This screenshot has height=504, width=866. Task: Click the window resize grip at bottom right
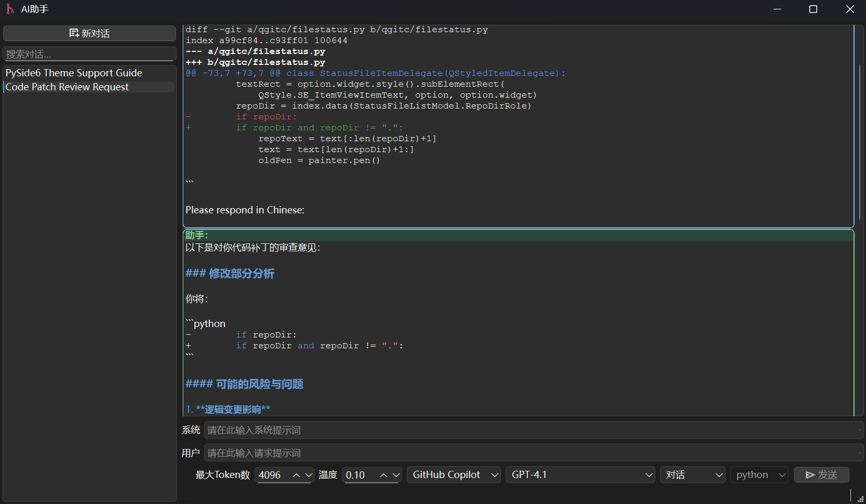click(x=860, y=499)
